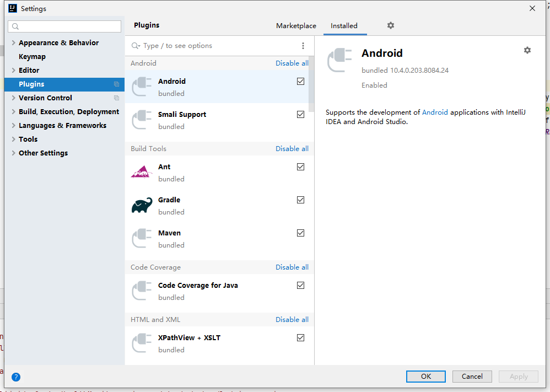
Task: Select Other Settings entry
Action: click(x=43, y=153)
